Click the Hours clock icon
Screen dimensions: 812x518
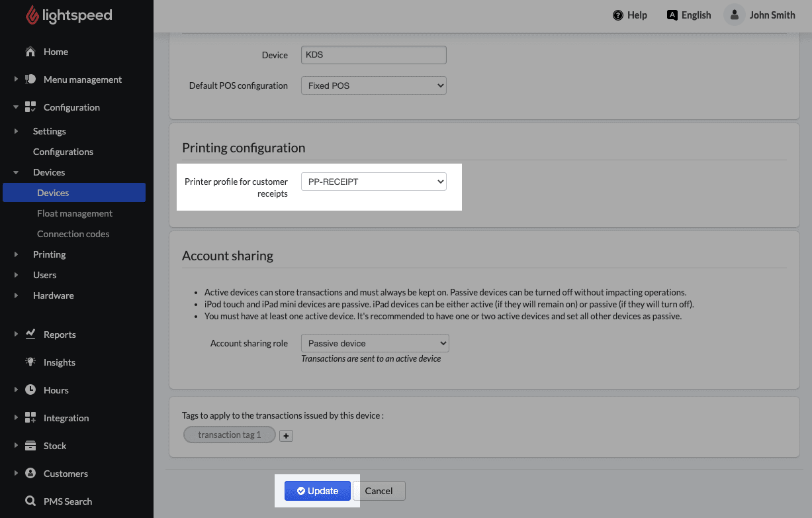pos(30,390)
